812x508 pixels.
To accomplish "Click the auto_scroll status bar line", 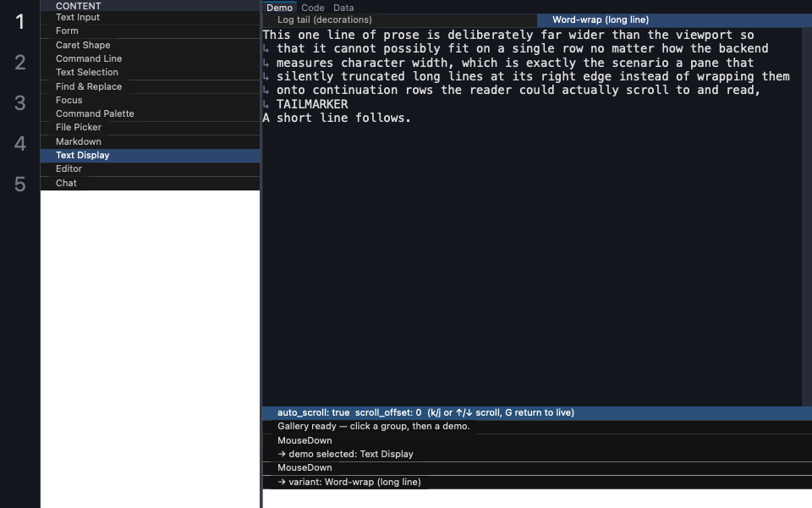I will (x=537, y=413).
